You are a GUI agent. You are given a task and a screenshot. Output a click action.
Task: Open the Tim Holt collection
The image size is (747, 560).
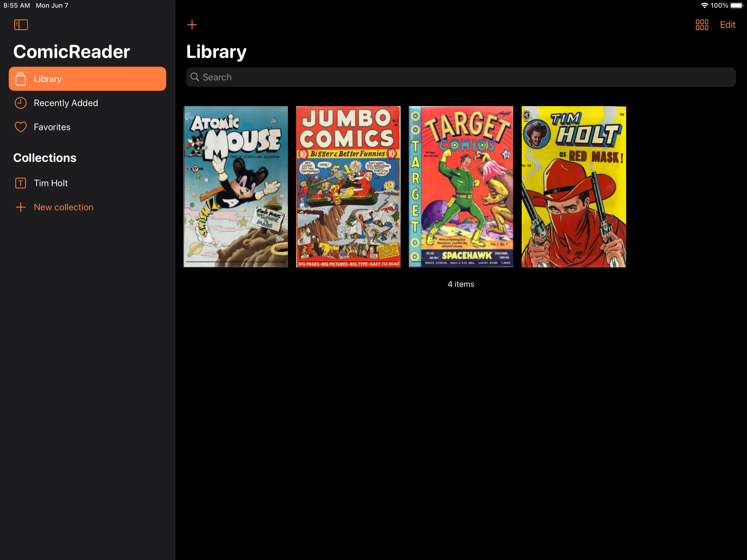click(51, 183)
